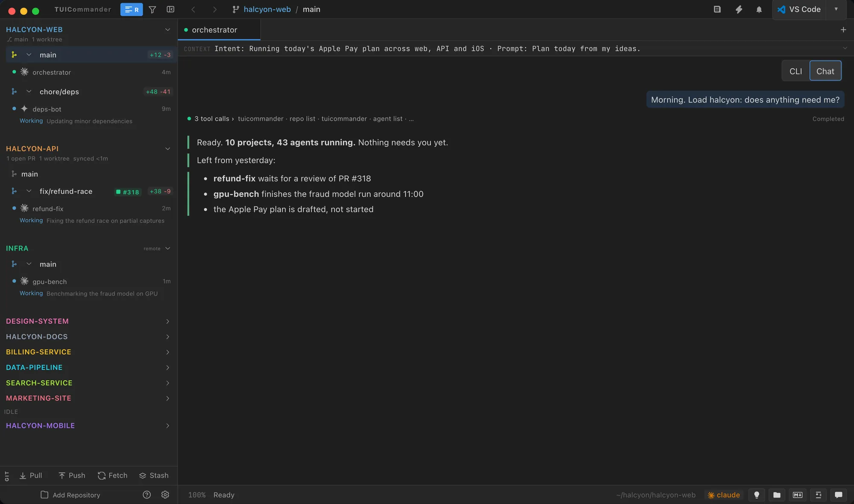Image resolution: width=854 pixels, height=504 pixels.
Task: Open in VS Code button
Action: coord(799,9)
